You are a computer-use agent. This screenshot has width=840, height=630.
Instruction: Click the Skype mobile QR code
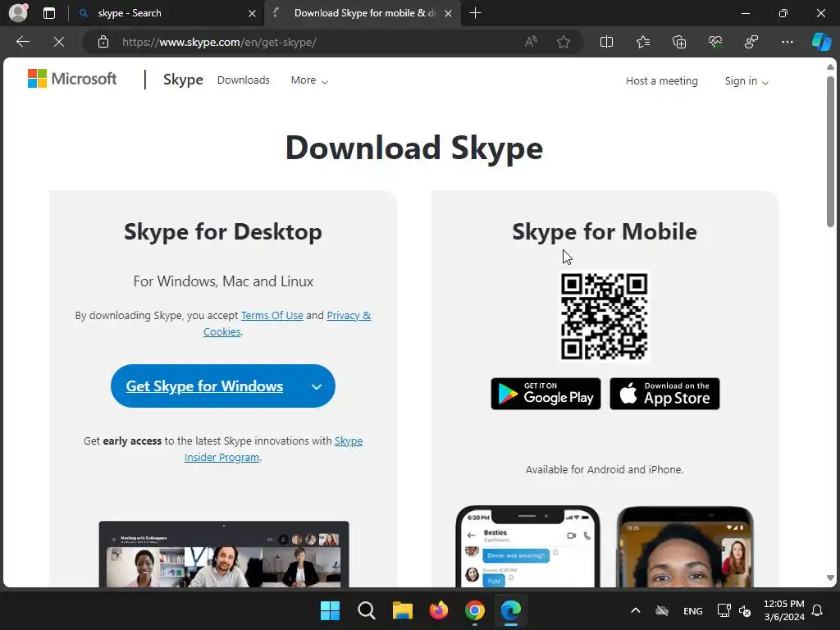604,317
